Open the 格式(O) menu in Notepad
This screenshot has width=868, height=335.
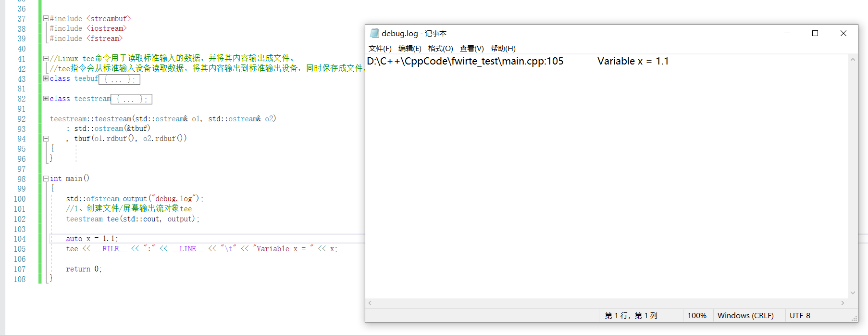click(440, 48)
